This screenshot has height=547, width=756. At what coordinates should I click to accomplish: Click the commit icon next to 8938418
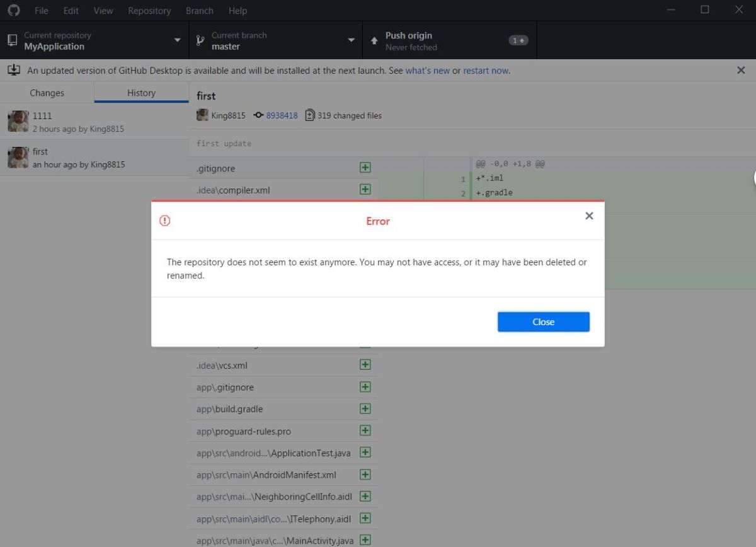(x=258, y=115)
